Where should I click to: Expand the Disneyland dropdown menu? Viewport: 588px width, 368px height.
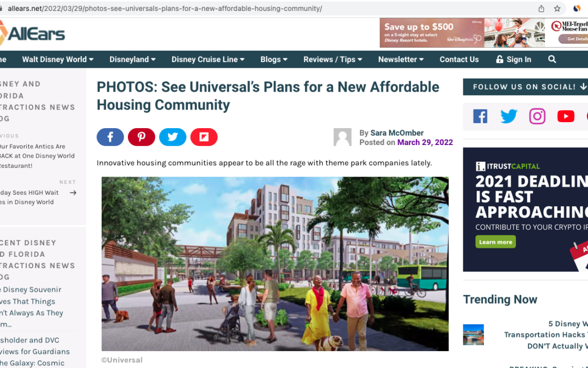pyautogui.click(x=132, y=59)
